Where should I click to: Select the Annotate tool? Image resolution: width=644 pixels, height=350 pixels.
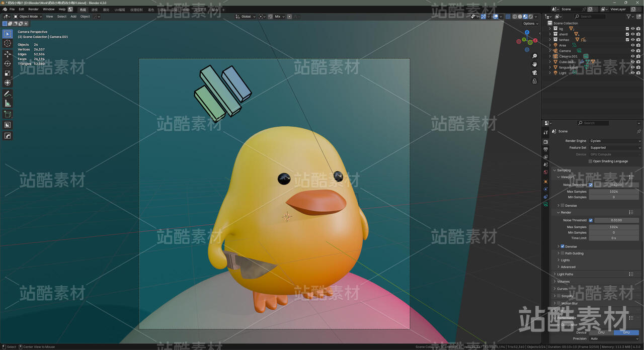point(8,94)
